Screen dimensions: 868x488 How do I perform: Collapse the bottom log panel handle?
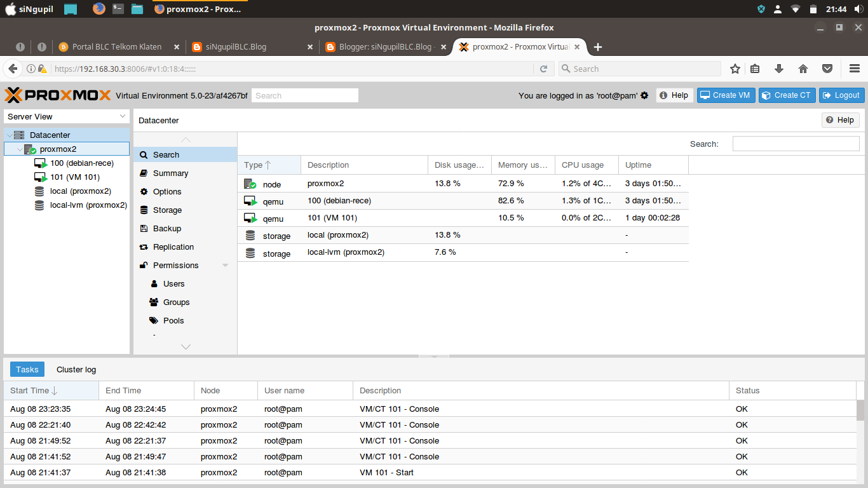435,356
